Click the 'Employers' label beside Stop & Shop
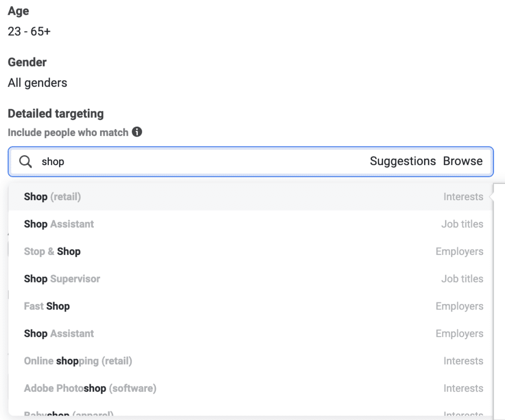505x420 pixels. tap(459, 251)
